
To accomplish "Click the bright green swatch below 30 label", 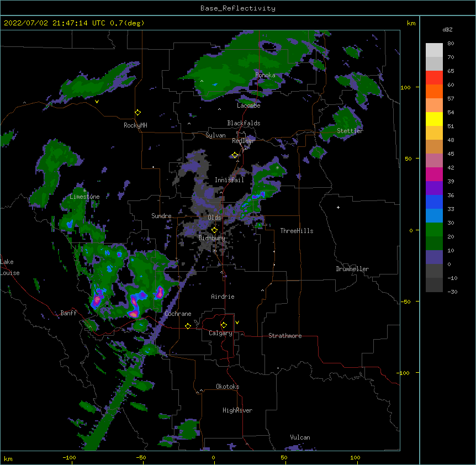I will (434, 230).
